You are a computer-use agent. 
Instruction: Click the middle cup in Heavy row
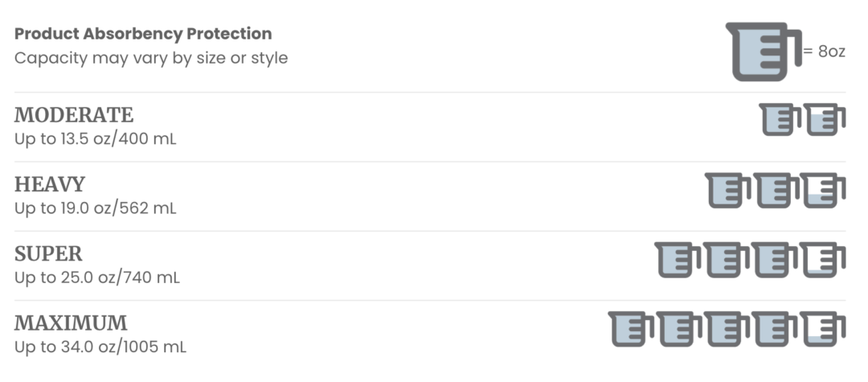[x=776, y=191]
